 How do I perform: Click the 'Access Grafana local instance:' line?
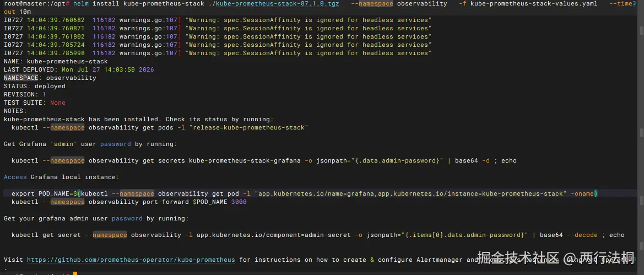click(61, 177)
